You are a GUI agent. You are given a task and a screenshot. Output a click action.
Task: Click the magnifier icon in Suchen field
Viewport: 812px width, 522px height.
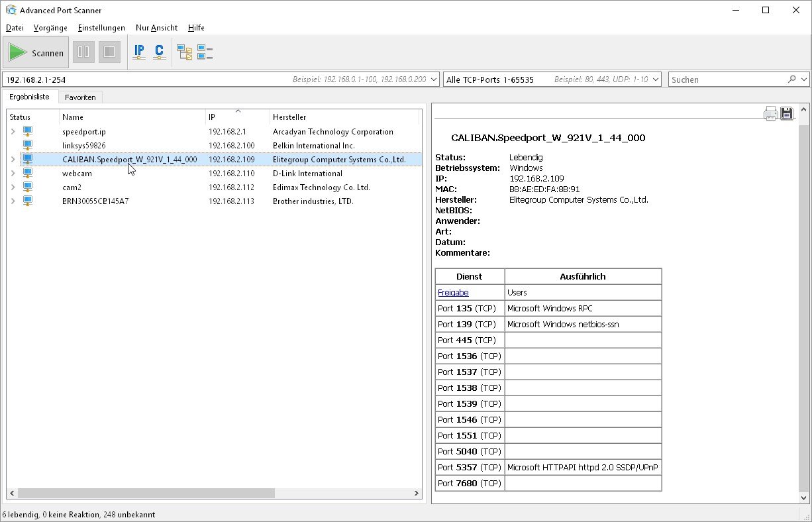792,79
